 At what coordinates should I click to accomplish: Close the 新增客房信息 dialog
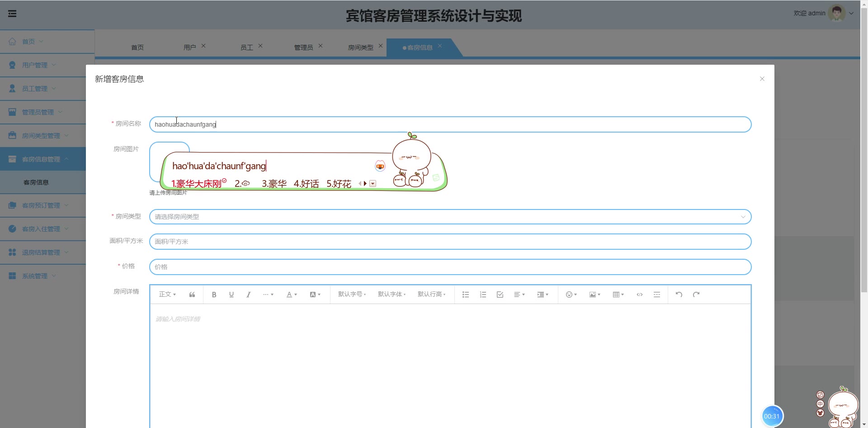click(x=762, y=79)
